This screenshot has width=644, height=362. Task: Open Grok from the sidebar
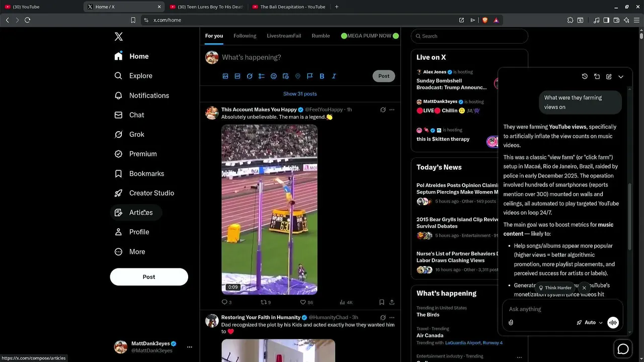click(129, 135)
